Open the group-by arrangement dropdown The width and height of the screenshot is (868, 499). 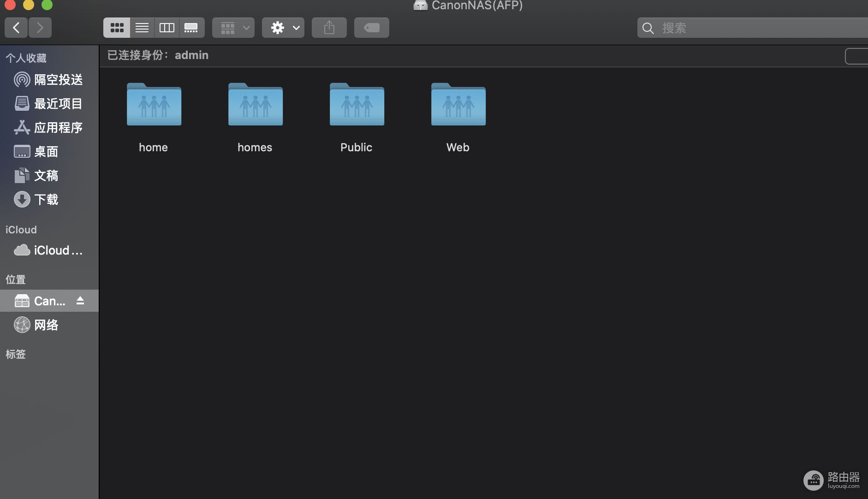pyautogui.click(x=233, y=28)
